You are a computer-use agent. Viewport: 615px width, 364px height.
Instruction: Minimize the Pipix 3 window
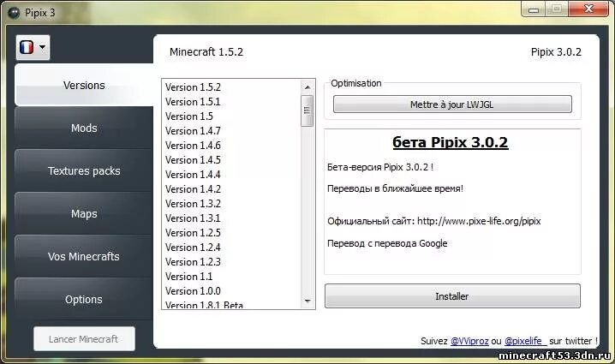point(534,9)
